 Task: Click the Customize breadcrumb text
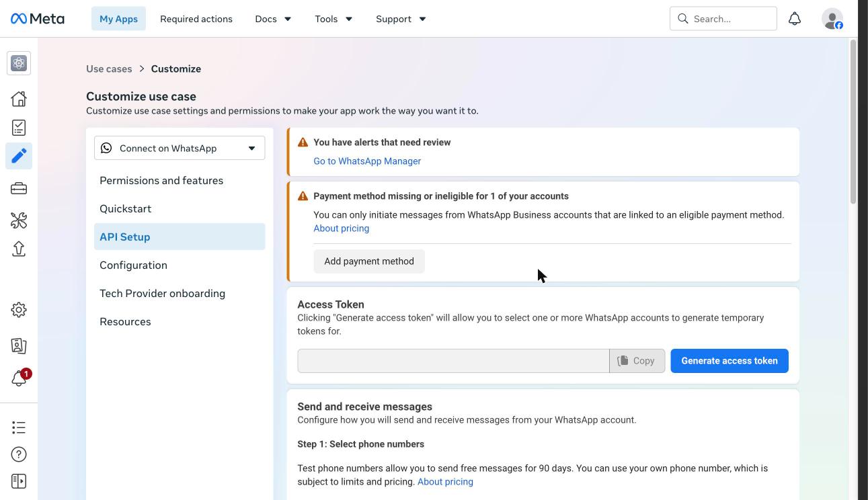click(x=176, y=69)
